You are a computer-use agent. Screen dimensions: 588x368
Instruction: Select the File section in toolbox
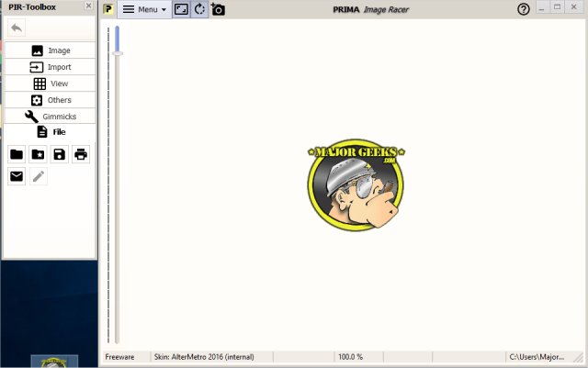click(50, 132)
